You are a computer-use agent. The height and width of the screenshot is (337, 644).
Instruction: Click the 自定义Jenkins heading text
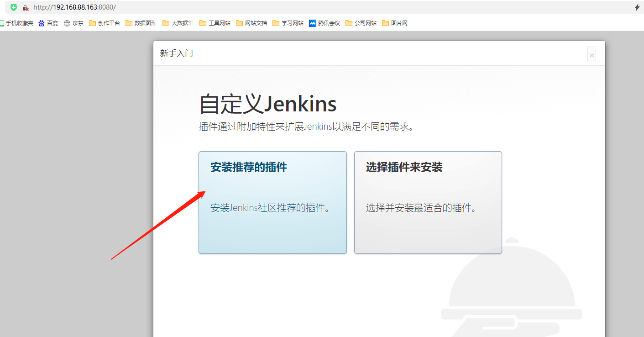[x=268, y=104]
